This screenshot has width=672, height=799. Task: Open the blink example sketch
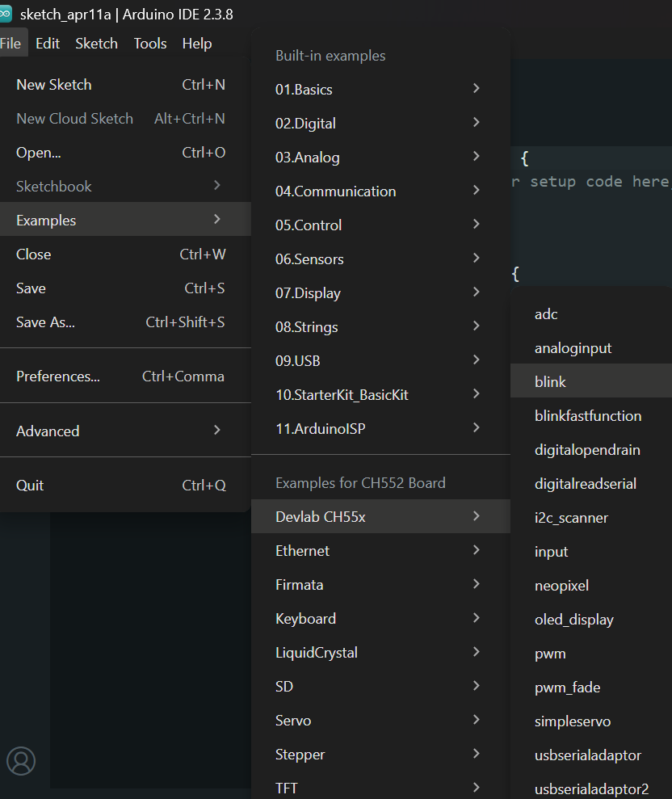pos(591,381)
